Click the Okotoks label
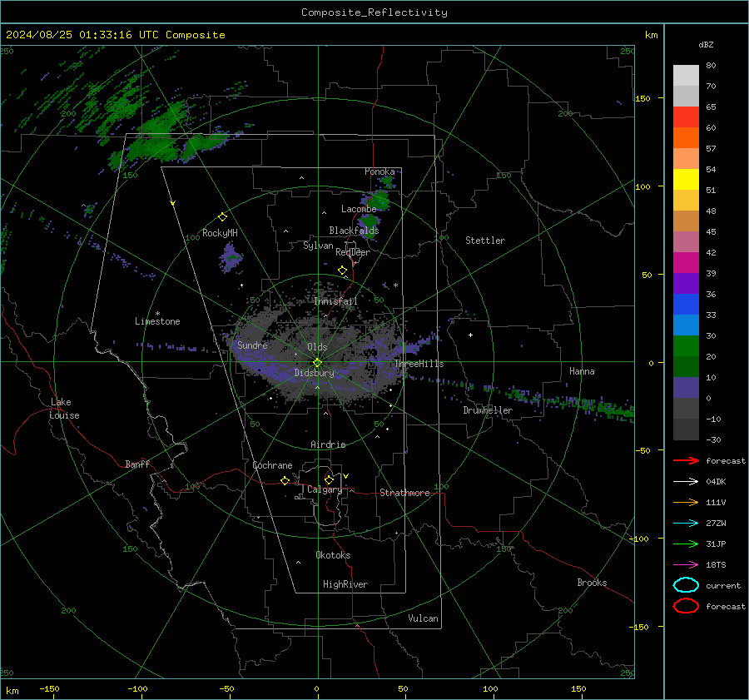This screenshot has width=749, height=700. [333, 555]
